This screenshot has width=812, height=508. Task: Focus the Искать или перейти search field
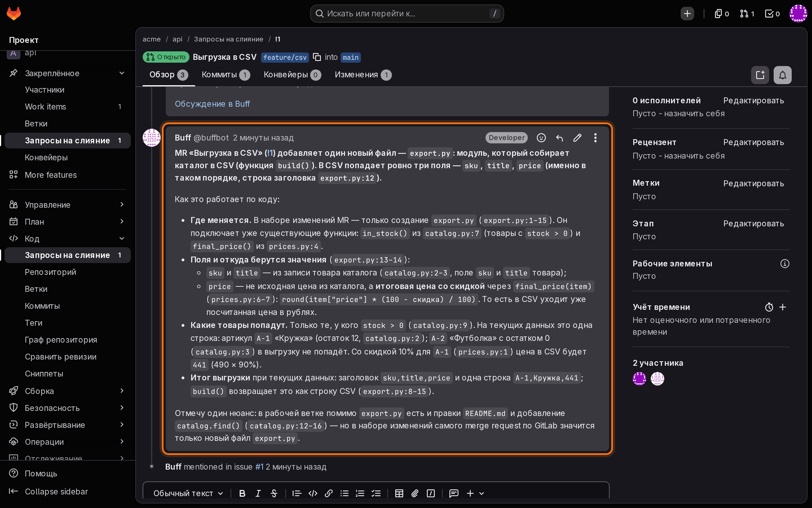[x=407, y=14]
